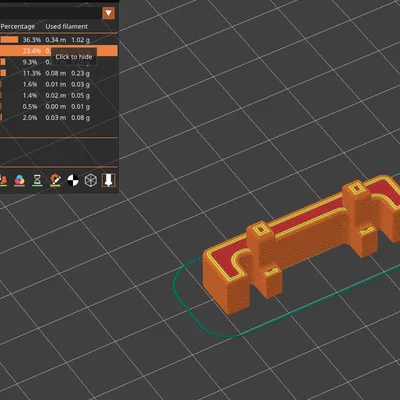The image size is (400, 400).
Task: Toggle the pause prints hourglass icon
Action: pyautogui.click(x=37, y=180)
